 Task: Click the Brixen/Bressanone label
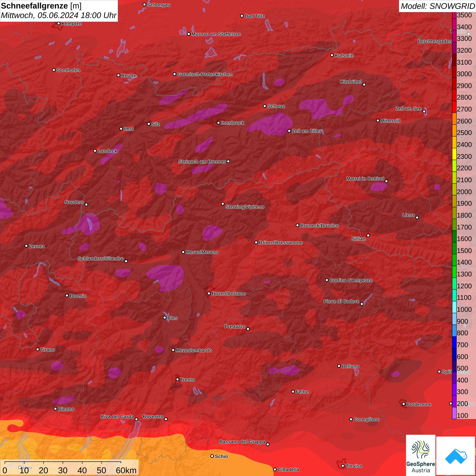tap(280, 242)
